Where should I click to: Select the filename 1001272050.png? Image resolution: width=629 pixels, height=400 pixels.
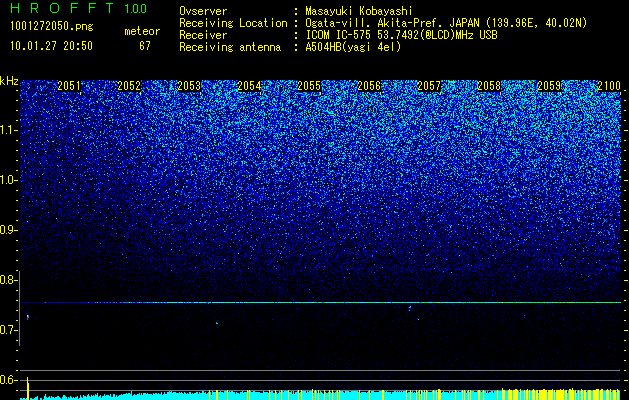[52, 26]
